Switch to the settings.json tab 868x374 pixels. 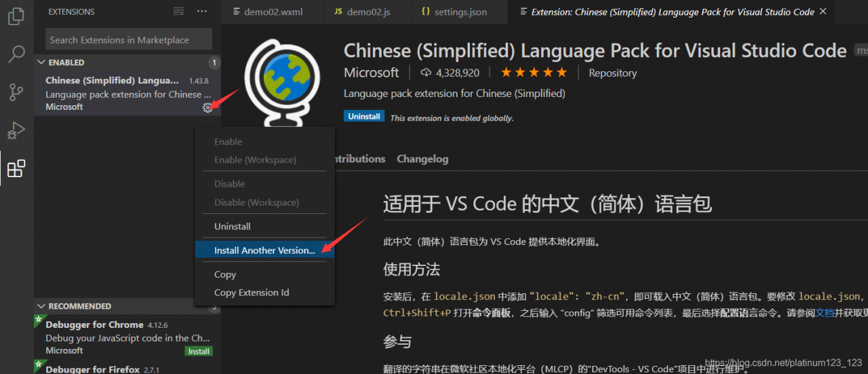[460, 12]
